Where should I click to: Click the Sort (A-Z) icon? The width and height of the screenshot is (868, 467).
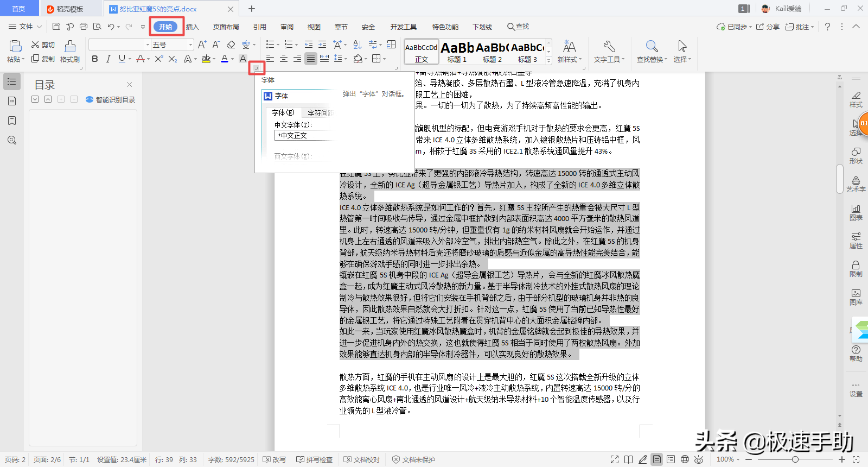[x=358, y=45]
